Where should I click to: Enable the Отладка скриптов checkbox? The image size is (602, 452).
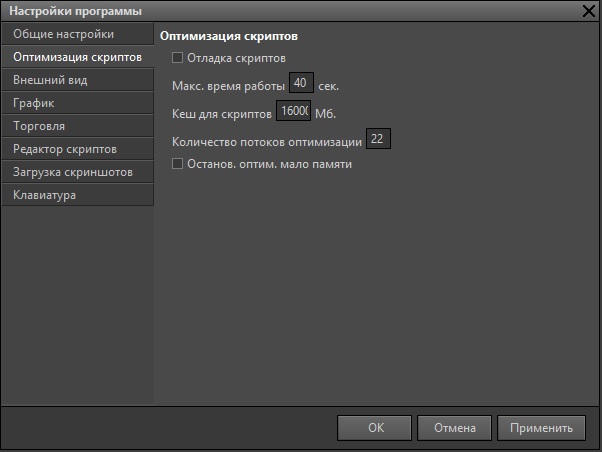[x=178, y=58]
